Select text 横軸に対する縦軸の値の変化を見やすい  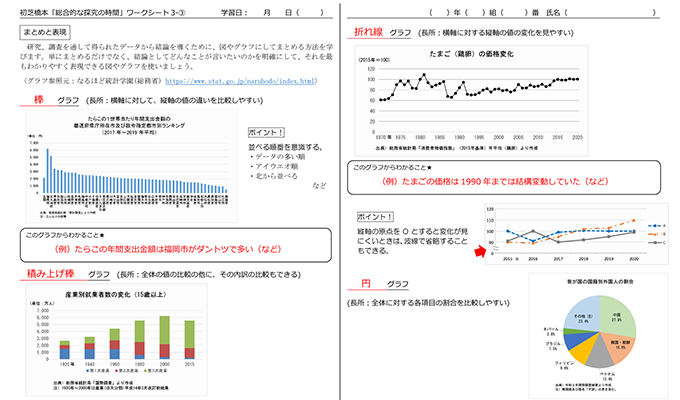click(506, 33)
